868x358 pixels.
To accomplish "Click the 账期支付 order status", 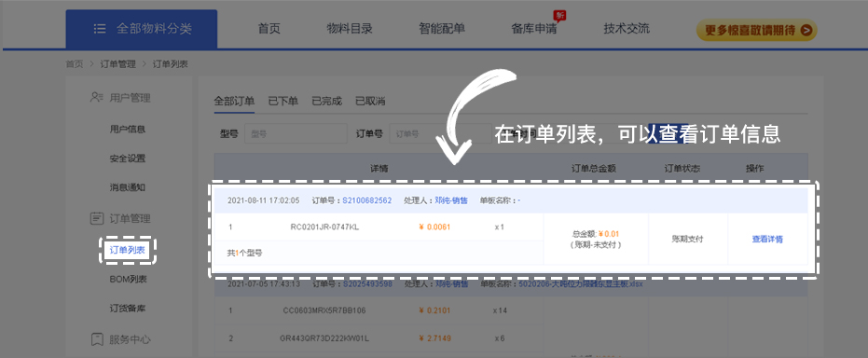I will pos(687,239).
